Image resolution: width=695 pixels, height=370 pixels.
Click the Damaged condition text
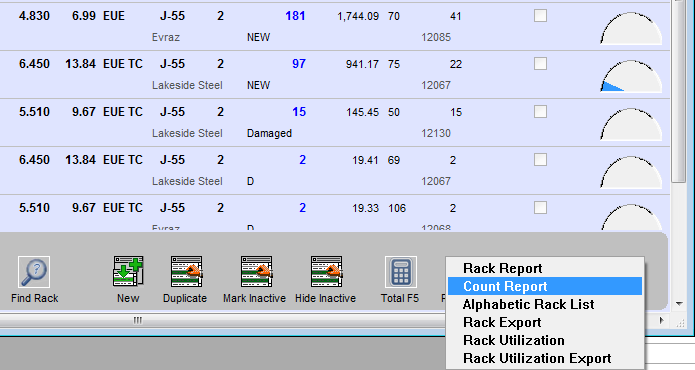[269, 133]
